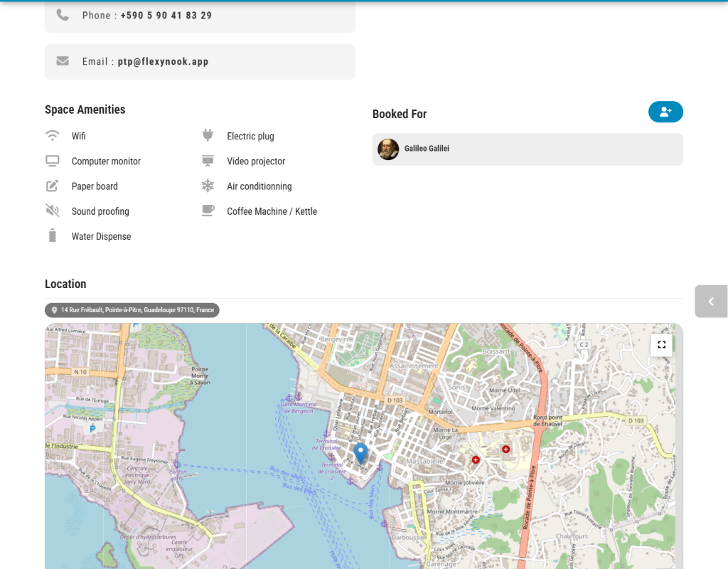Click the Location heading
Screen dimensions: 728x569
pyautogui.click(x=65, y=284)
